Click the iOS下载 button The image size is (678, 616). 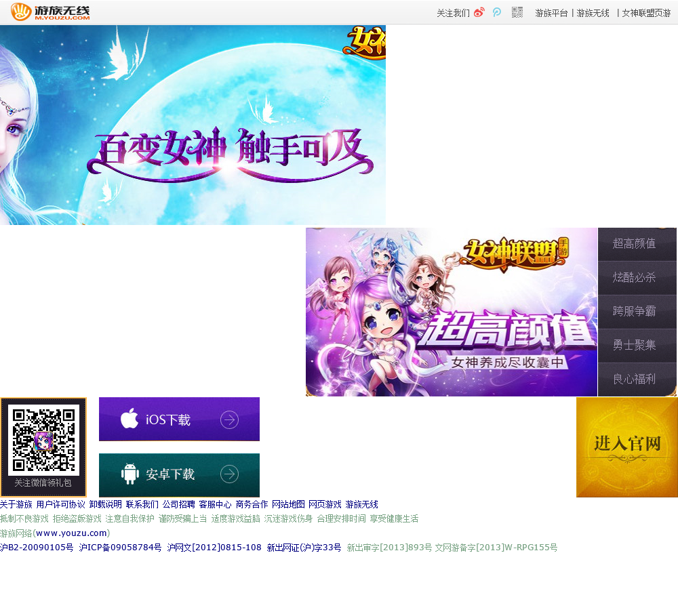click(179, 419)
